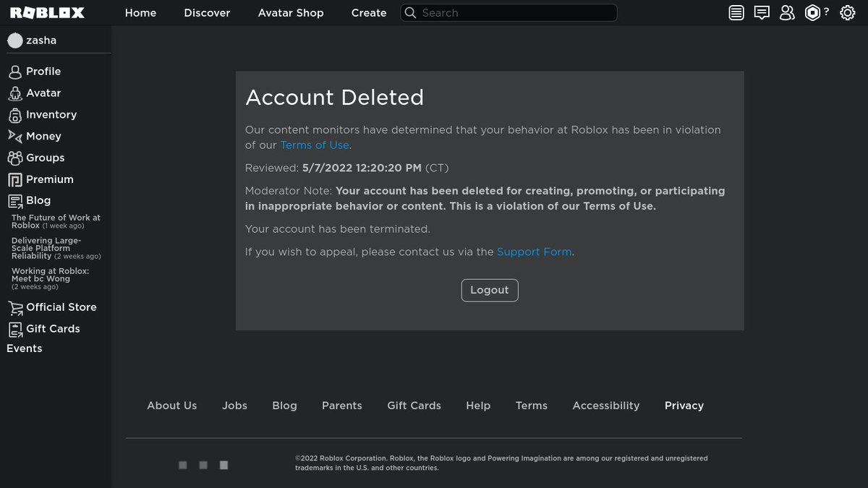Open blog post The Future of Work at Roblox
This screenshot has width=868, height=488.
point(56,221)
